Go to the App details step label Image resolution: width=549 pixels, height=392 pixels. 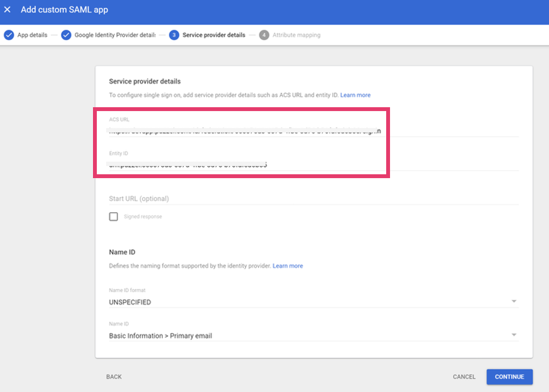point(32,35)
